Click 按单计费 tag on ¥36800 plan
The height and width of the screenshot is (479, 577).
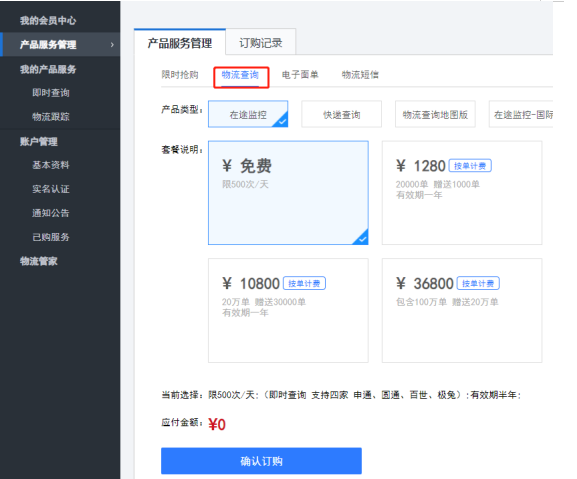(478, 283)
